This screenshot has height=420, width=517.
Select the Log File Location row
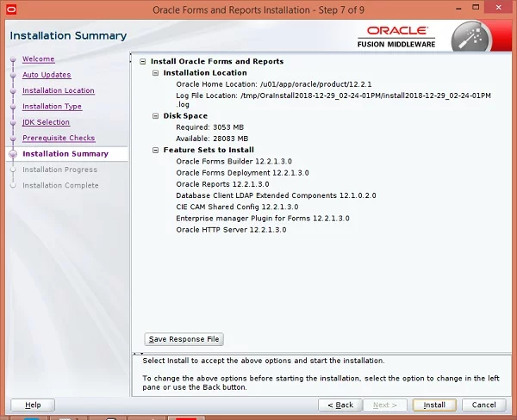coord(333,100)
